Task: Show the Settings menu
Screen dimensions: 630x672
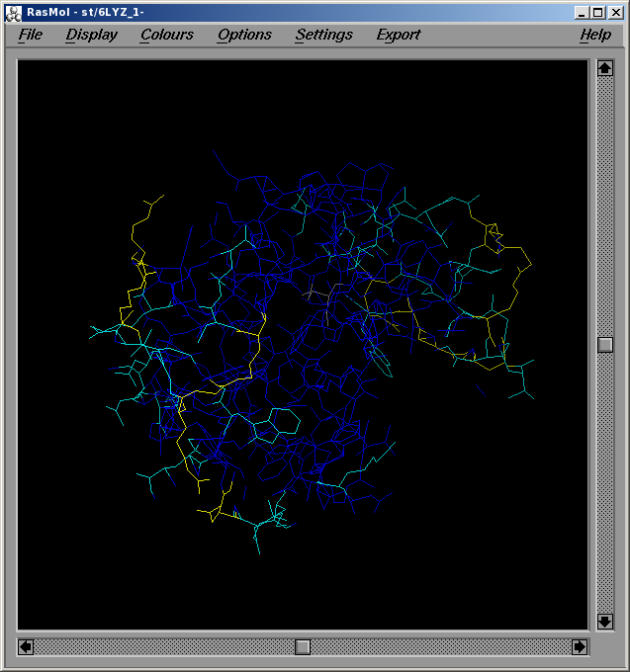Action: click(x=323, y=35)
